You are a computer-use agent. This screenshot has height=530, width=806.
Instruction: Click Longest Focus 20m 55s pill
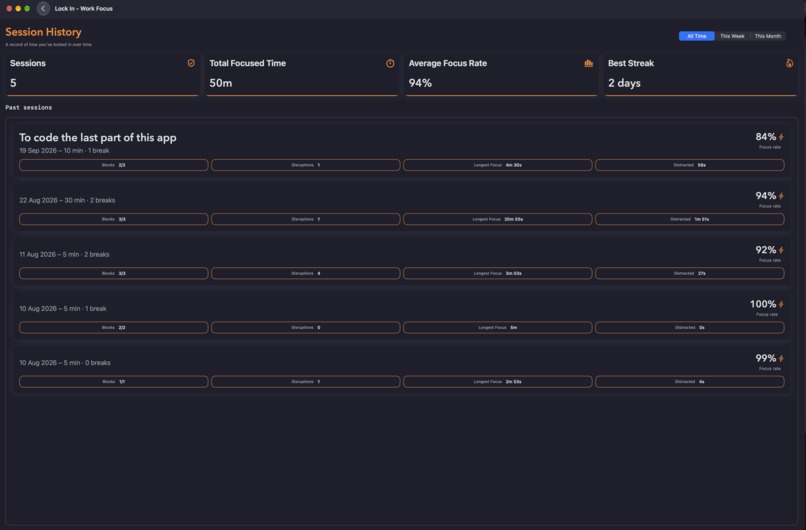(x=498, y=219)
